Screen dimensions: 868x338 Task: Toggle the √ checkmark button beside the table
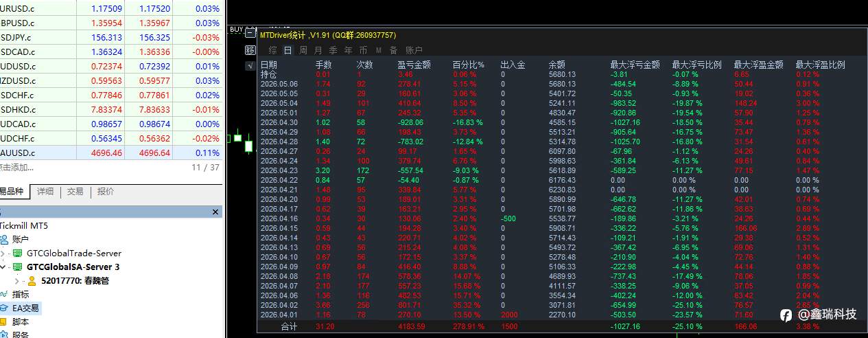tap(250, 65)
